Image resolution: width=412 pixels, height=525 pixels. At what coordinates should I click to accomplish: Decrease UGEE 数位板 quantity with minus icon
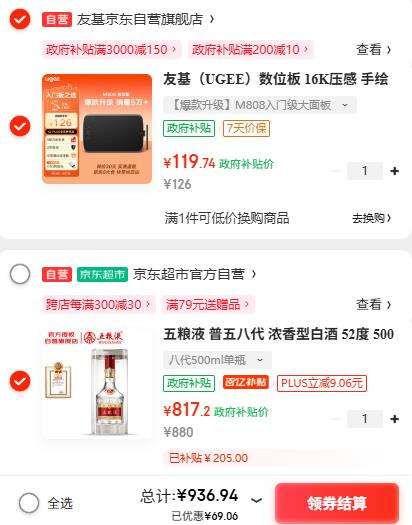pyautogui.click(x=335, y=171)
